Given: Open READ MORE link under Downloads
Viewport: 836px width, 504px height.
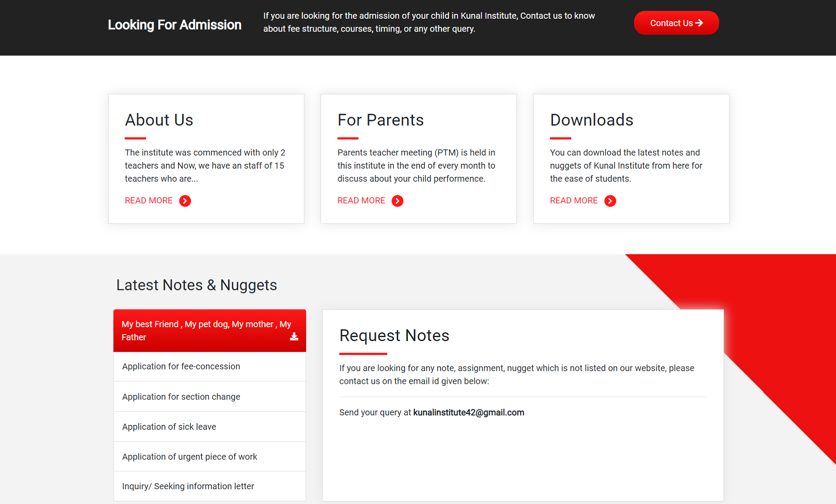Looking at the screenshot, I should coord(573,200).
